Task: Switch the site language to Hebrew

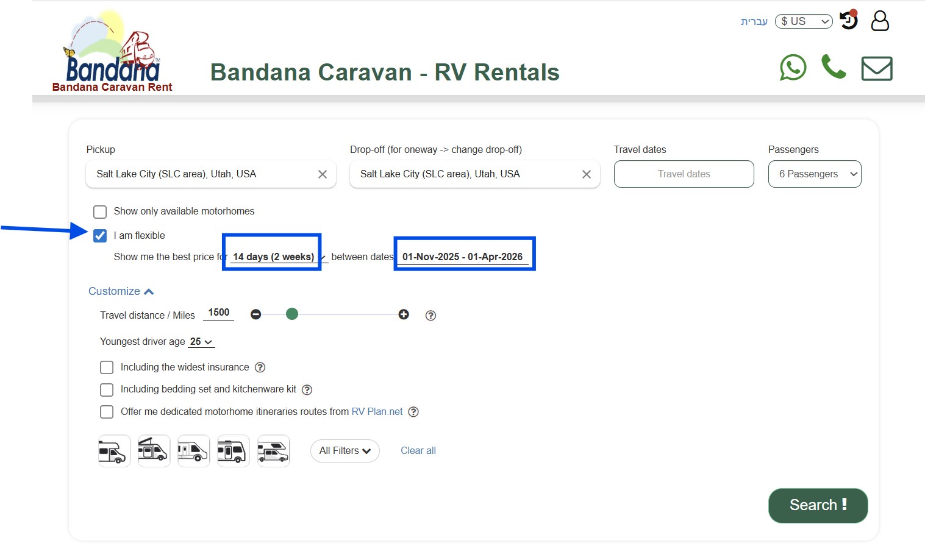Action: [x=754, y=21]
